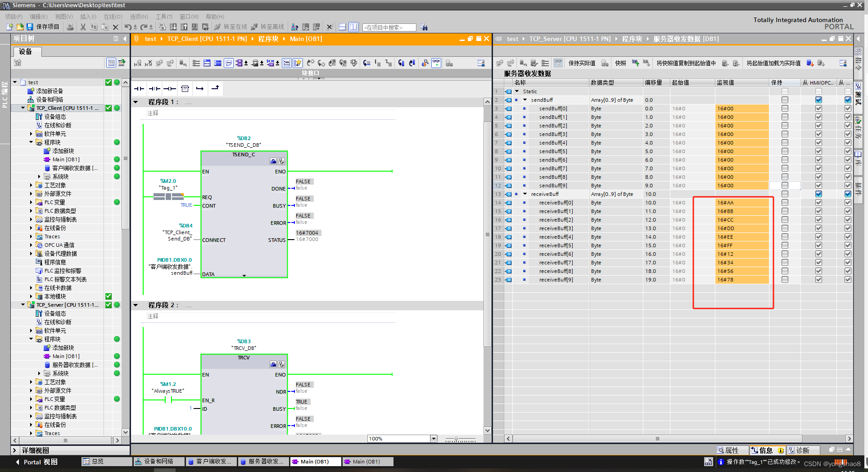Toggle HMI/OPC accessible checkbox for receiveBuff row
868x472 pixels.
pos(818,194)
